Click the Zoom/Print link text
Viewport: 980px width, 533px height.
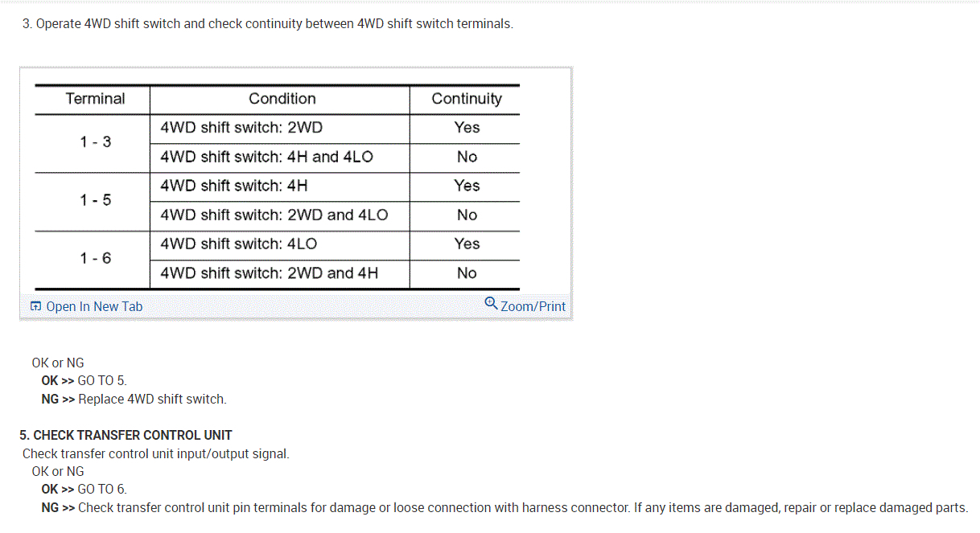533,306
